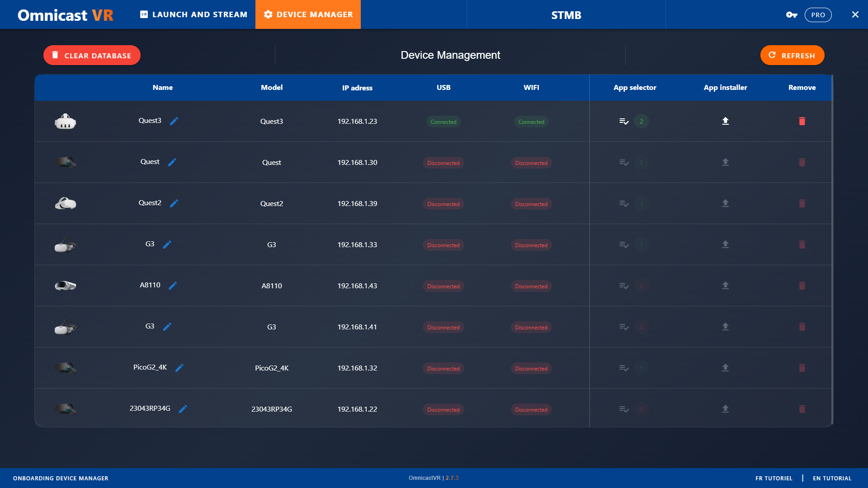This screenshot has width=868, height=488.
Task: Click the app installer icon for Quest
Action: click(x=725, y=162)
